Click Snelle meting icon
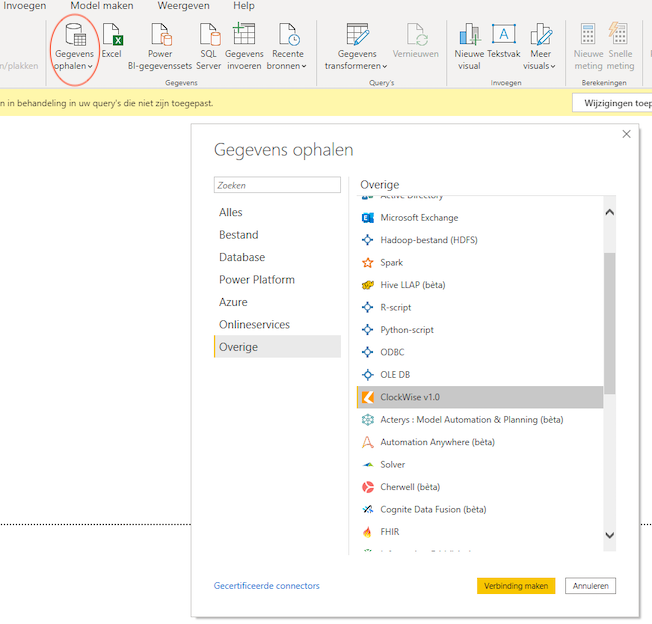Viewport: 652px width, 624px height. pos(619,33)
